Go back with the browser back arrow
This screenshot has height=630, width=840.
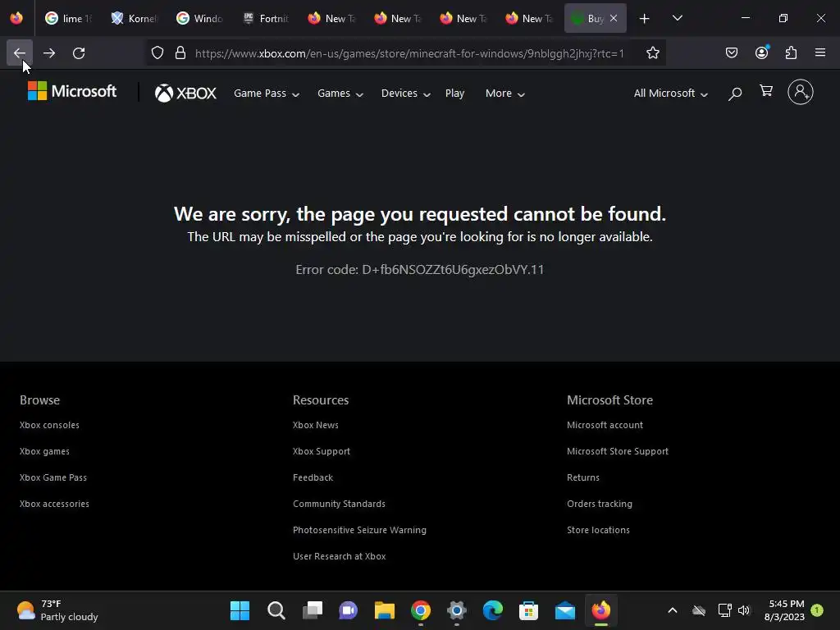(20, 53)
